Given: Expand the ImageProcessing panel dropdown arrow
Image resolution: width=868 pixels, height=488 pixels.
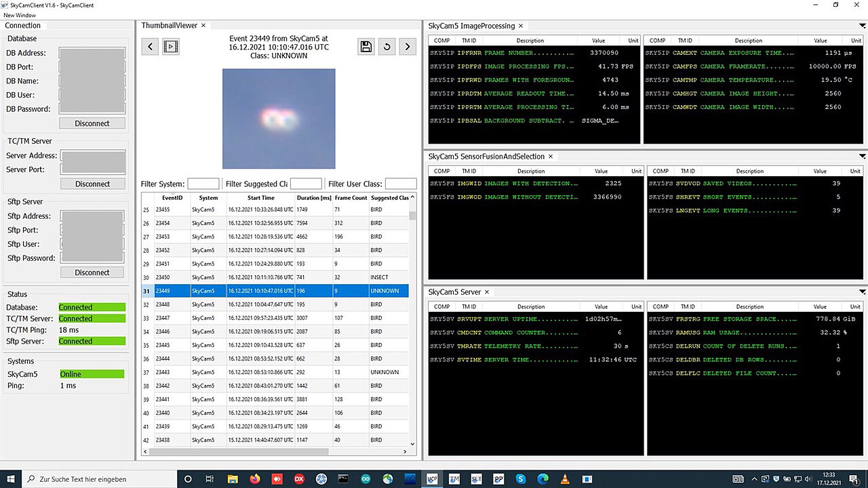Looking at the screenshot, I should (x=862, y=26).
